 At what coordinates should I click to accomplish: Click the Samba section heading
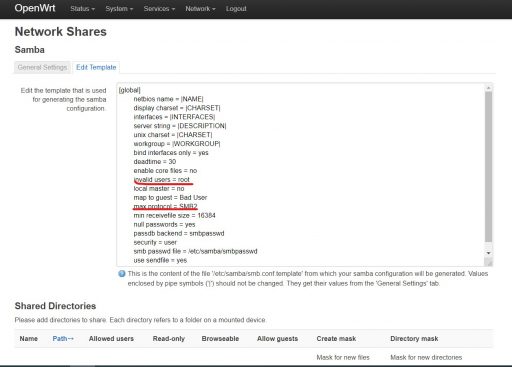click(30, 50)
